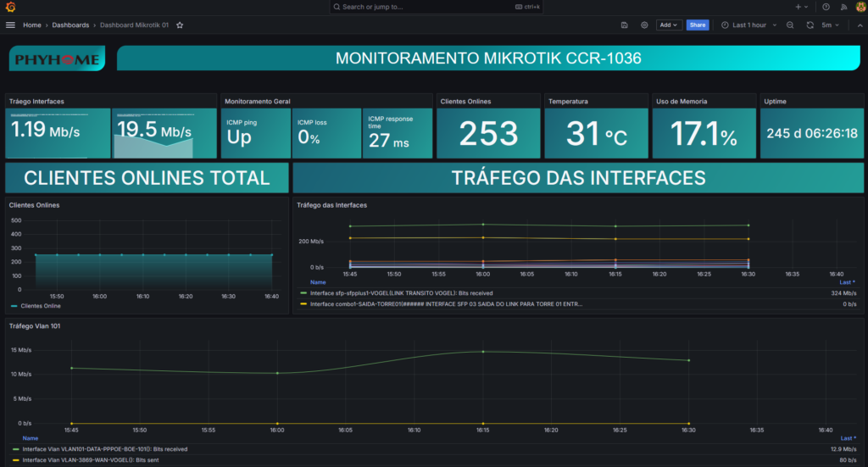Screen dimensions: 868x467
Task: Open the help question mark icon
Action: click(826, 7)
